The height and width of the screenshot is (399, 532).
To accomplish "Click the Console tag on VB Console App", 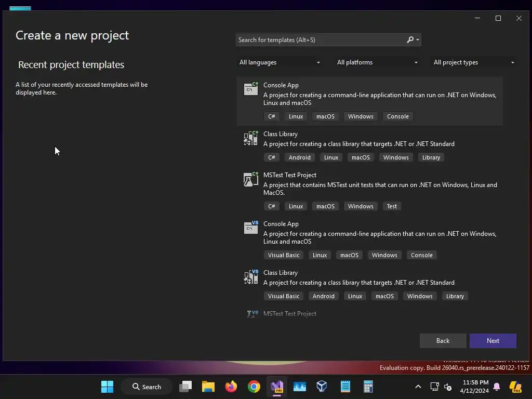I will pyautogui.click(x=421, y=255).
